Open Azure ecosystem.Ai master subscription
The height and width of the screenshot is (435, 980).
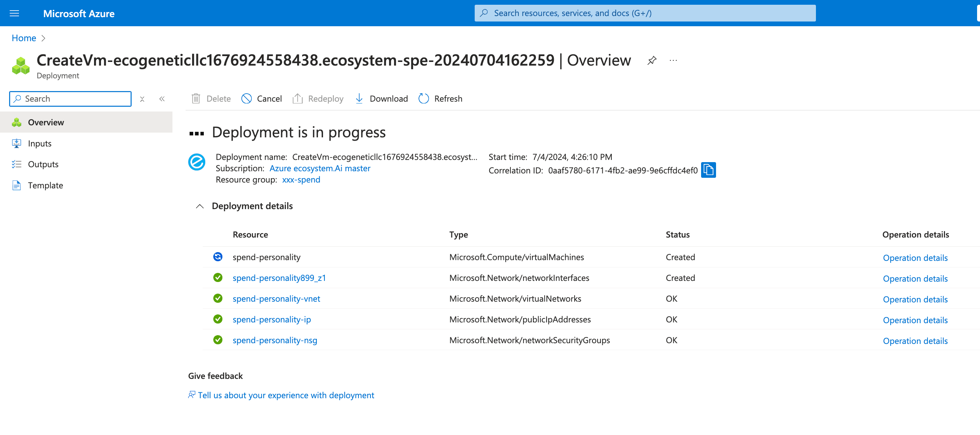[320, 168]
